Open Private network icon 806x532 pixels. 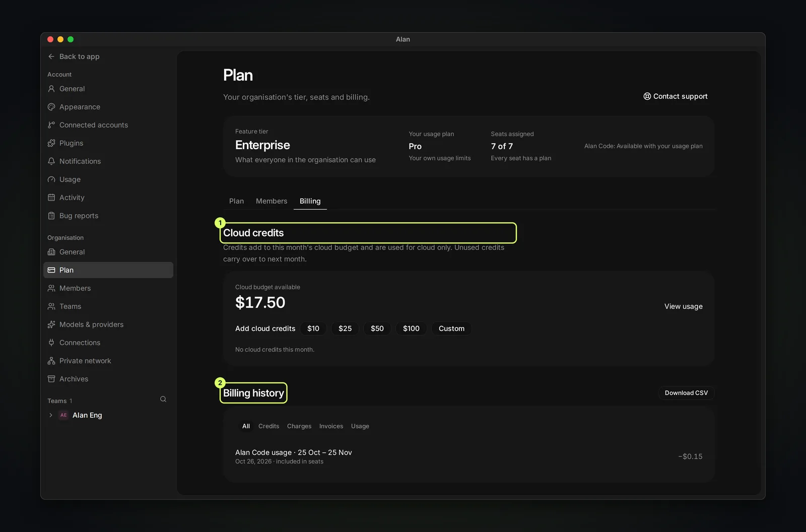(x=51, y=361)
